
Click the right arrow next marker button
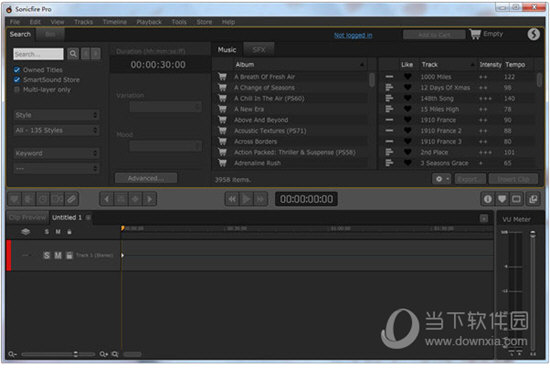click(150, 199)
